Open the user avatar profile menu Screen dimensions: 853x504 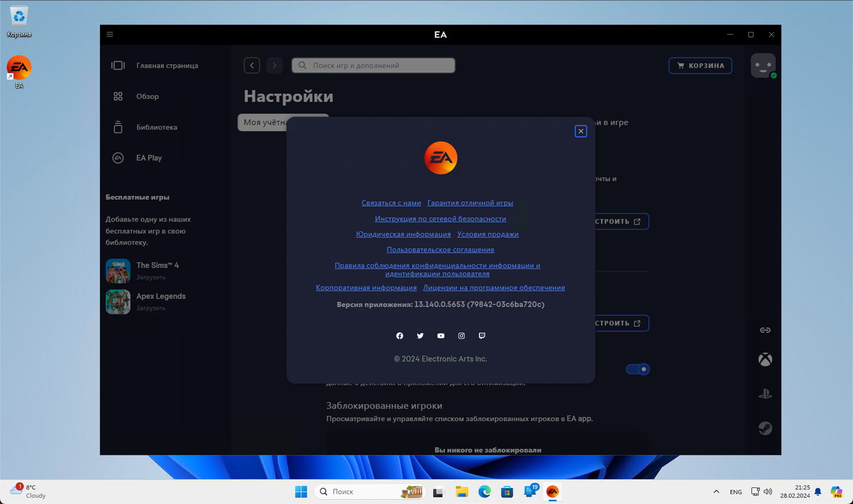(x=763, y=65)
